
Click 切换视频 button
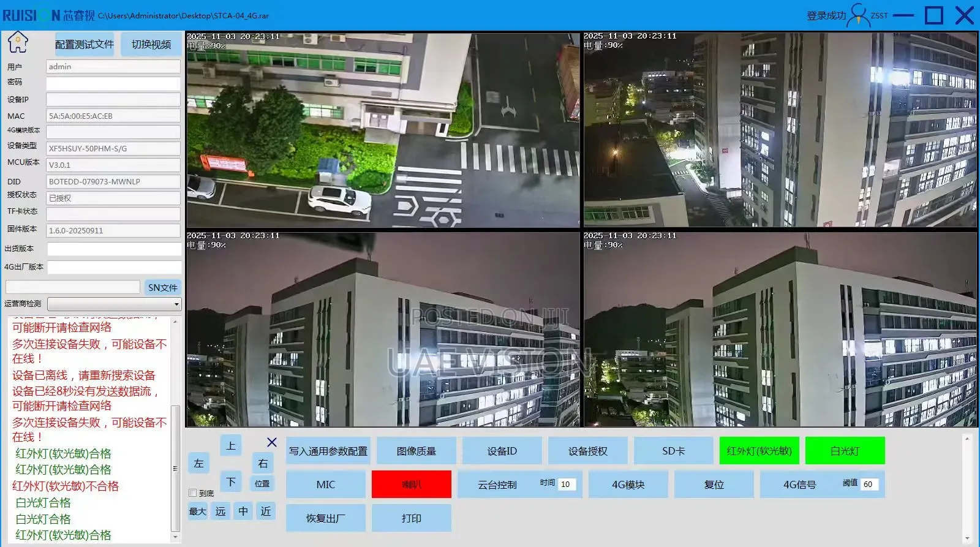151,45
